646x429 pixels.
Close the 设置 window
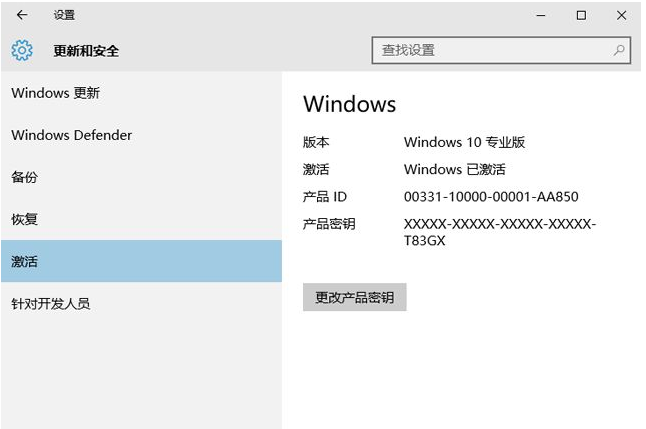(621, 15)
